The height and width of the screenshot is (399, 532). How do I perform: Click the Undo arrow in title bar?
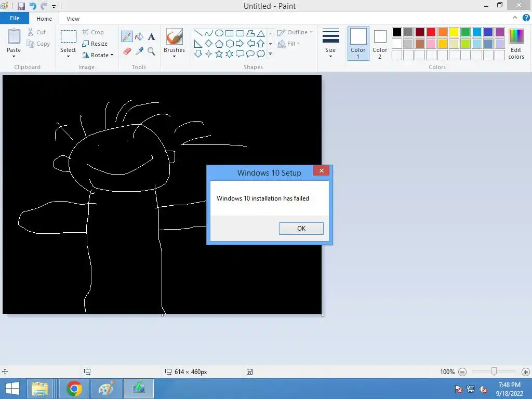[x=33, y=6]
